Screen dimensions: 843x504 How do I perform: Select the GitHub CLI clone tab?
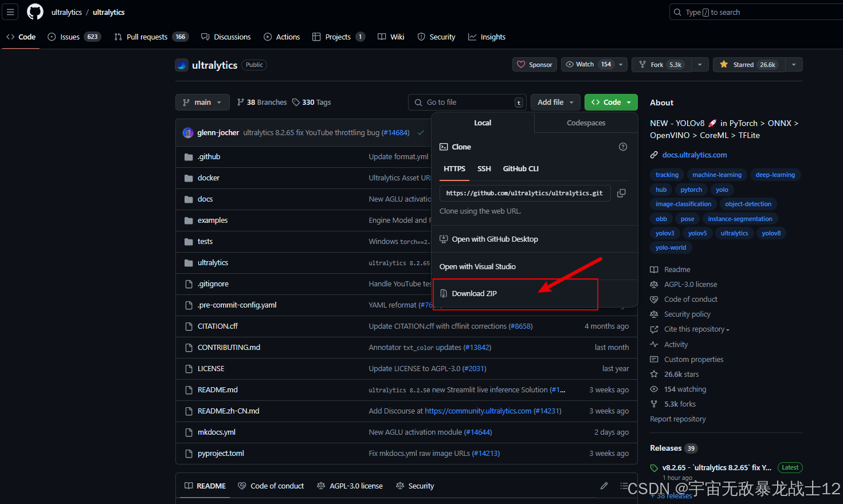pos(521,169)
